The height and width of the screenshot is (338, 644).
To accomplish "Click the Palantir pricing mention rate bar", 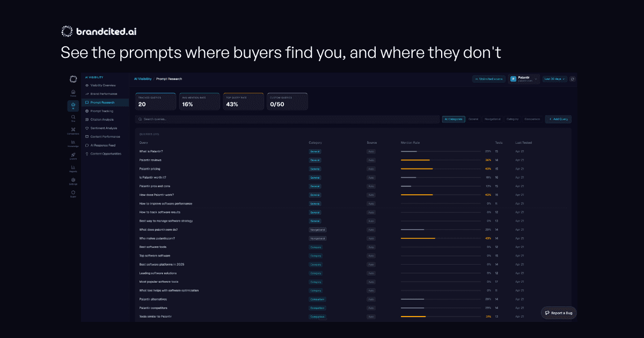I will coord(441,168).
